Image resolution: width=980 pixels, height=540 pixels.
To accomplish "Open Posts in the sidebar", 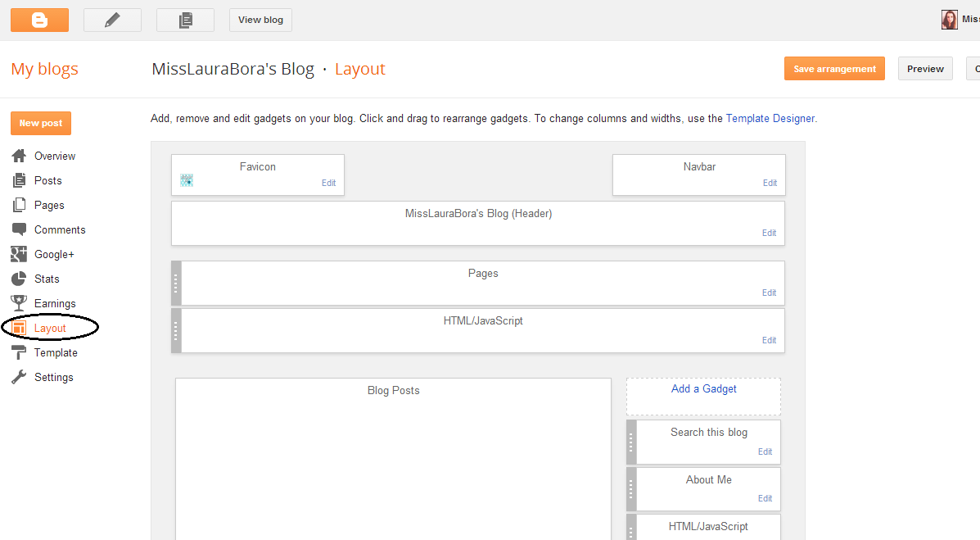I will pos(48,180).
